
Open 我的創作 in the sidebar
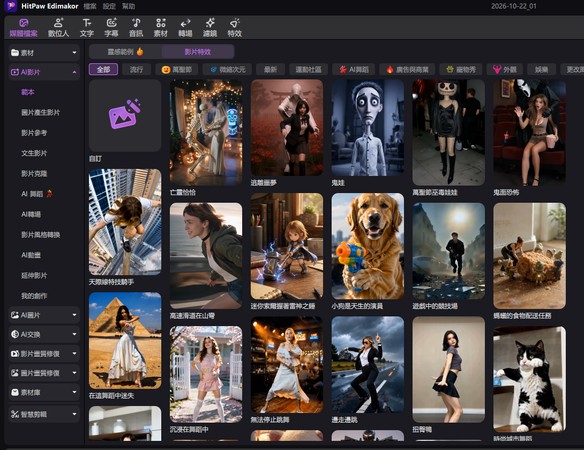pyautogui.click(x=34, y=296)
